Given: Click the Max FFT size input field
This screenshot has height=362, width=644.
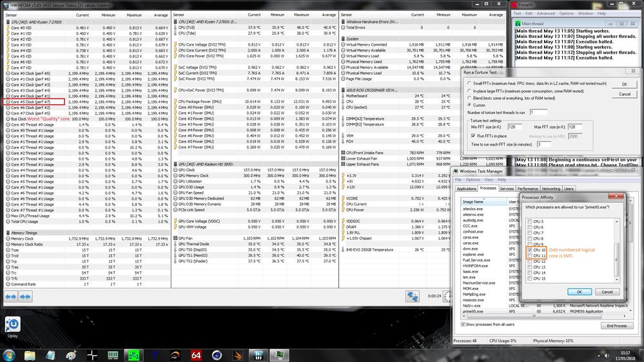Looking at the screenshot, I should 574,127.
